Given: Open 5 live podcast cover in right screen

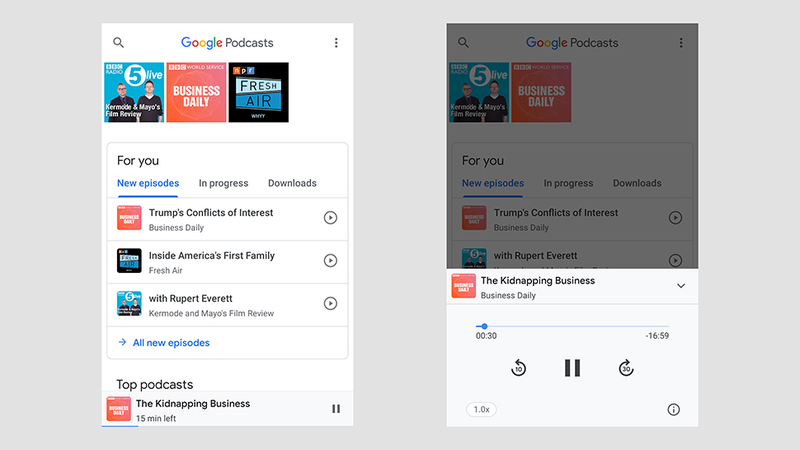Looking at the screenshot, I should pyautogui.click(x=479, y=92).
